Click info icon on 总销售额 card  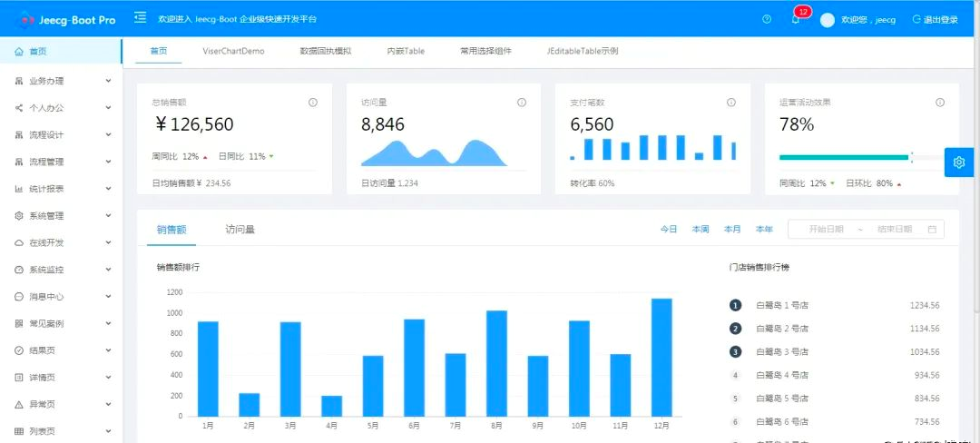point(313,103)
